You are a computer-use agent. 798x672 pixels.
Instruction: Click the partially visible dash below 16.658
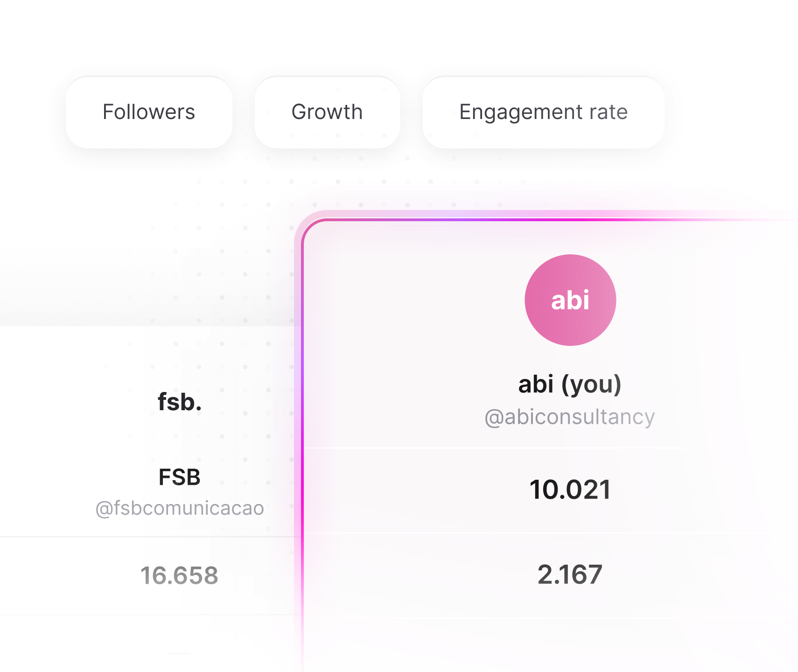(x=180, y=654)
